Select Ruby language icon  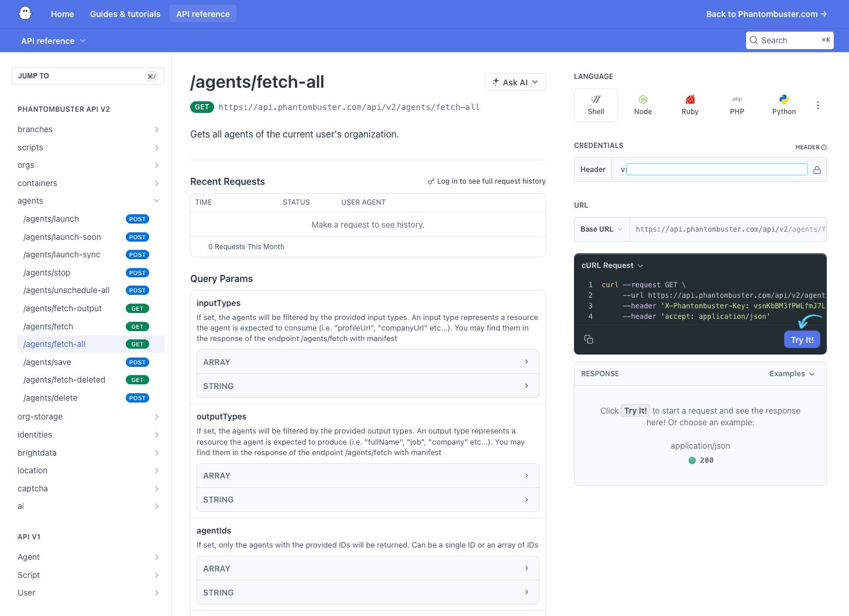click(690, 99)
